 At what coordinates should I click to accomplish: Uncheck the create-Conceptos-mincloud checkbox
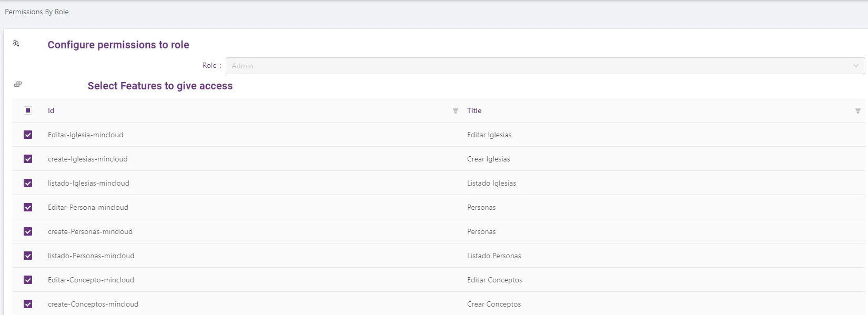(x=28, y=304)
